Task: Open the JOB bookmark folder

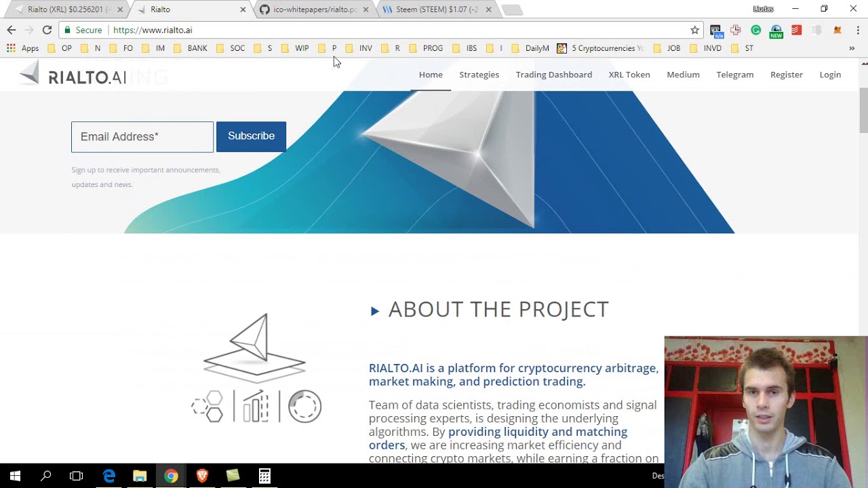Action: [667, 48]
